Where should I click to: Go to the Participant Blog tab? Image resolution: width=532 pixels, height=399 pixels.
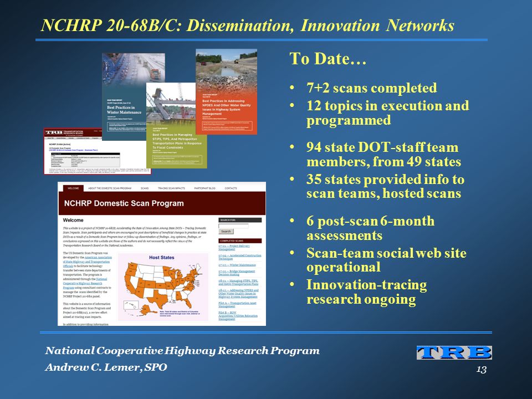point(204,188)
